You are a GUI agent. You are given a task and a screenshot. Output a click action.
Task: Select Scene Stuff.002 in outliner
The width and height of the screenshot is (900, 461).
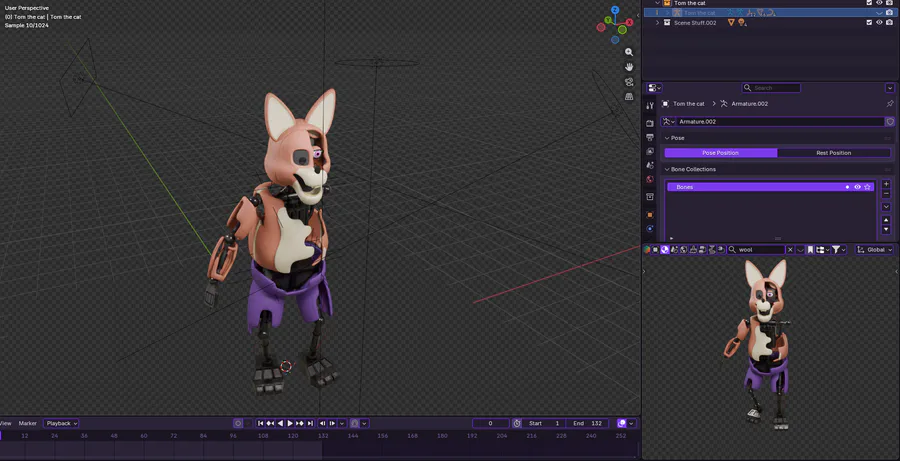point(695,22)
